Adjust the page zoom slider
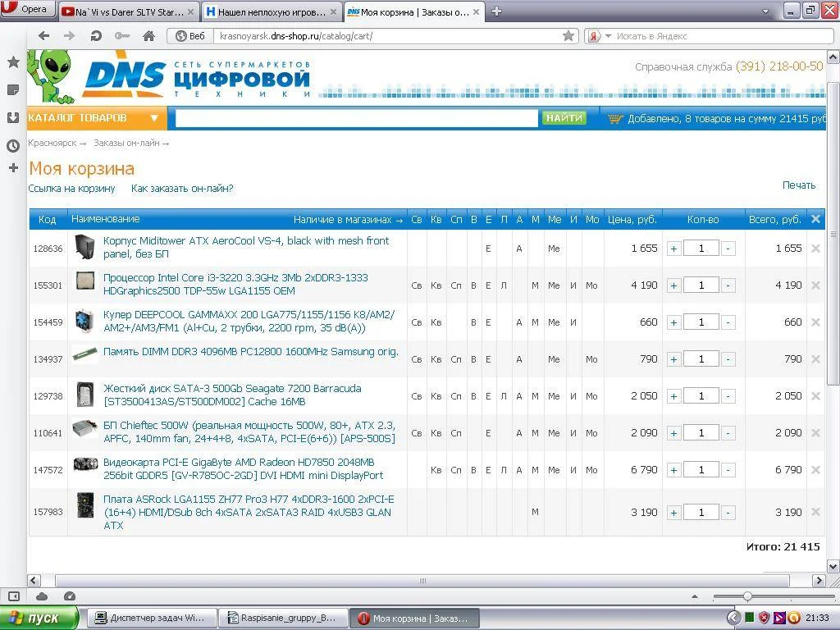This screenshot has width=840, height=630. (x=747, y=596)
